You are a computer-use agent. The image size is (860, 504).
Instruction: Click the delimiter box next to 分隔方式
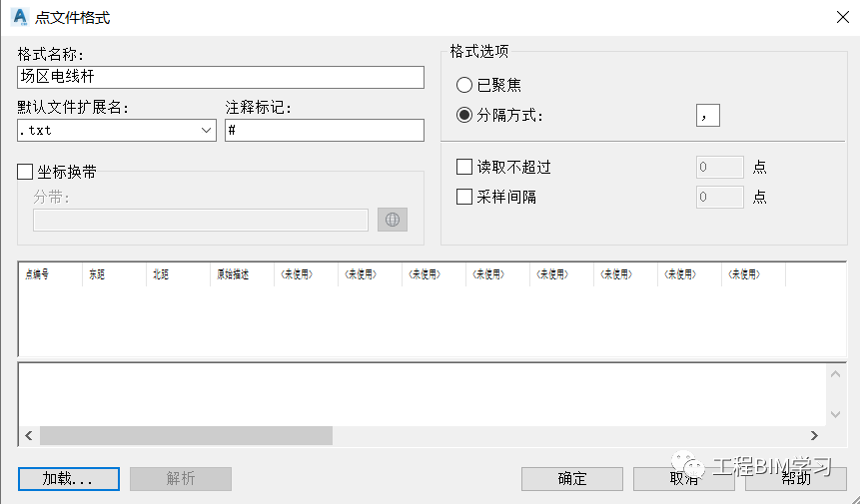tap(707, 115)
